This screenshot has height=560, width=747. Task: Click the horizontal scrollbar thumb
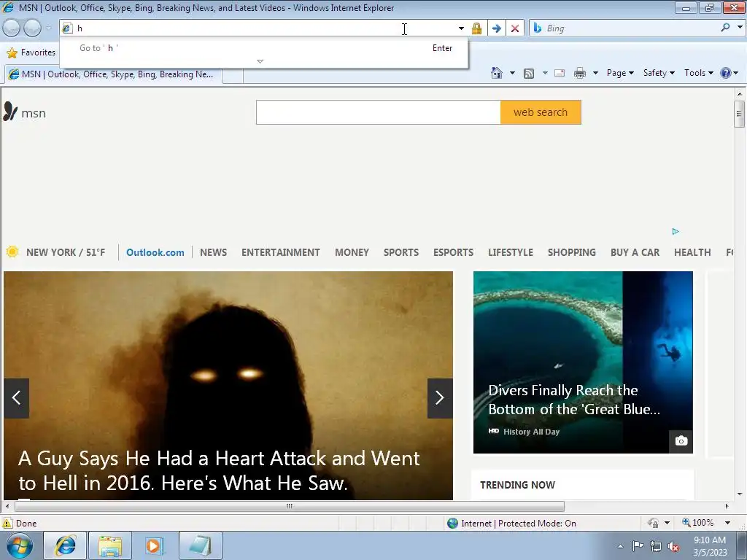289,506
